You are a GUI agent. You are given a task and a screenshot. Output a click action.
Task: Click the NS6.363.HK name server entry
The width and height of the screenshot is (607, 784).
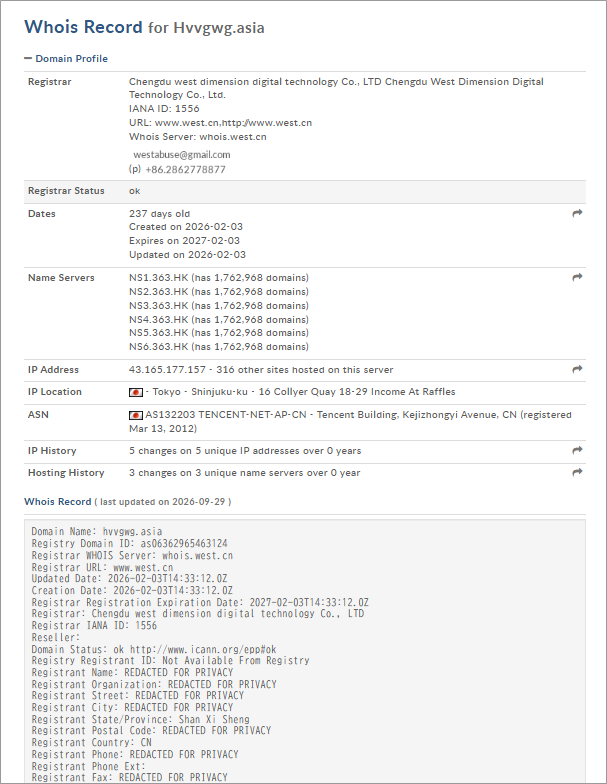coord(158,346)
